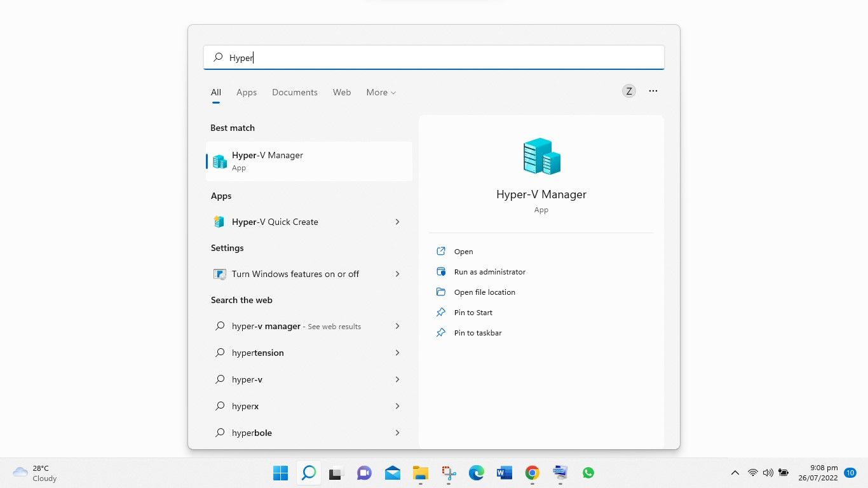Open the user account Z avatar
The height and width of the screenshot is (488, 868).
tap(628, 91)
